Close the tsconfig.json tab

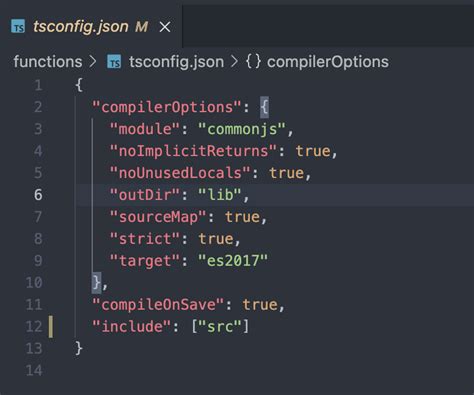pos(165,27)
